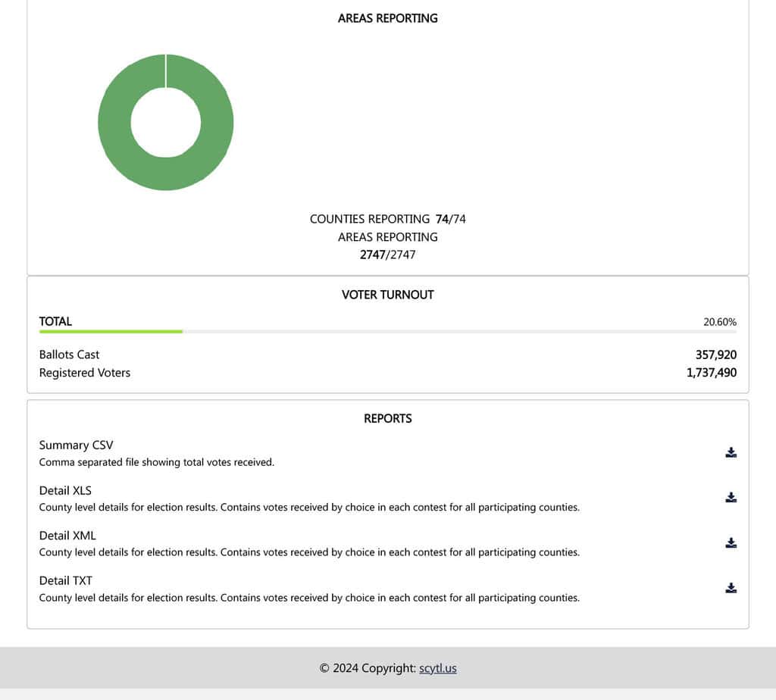Click the VOTER TURNOUT section heading
Viewport: 776px width, 700px height.
pos(387,295)
